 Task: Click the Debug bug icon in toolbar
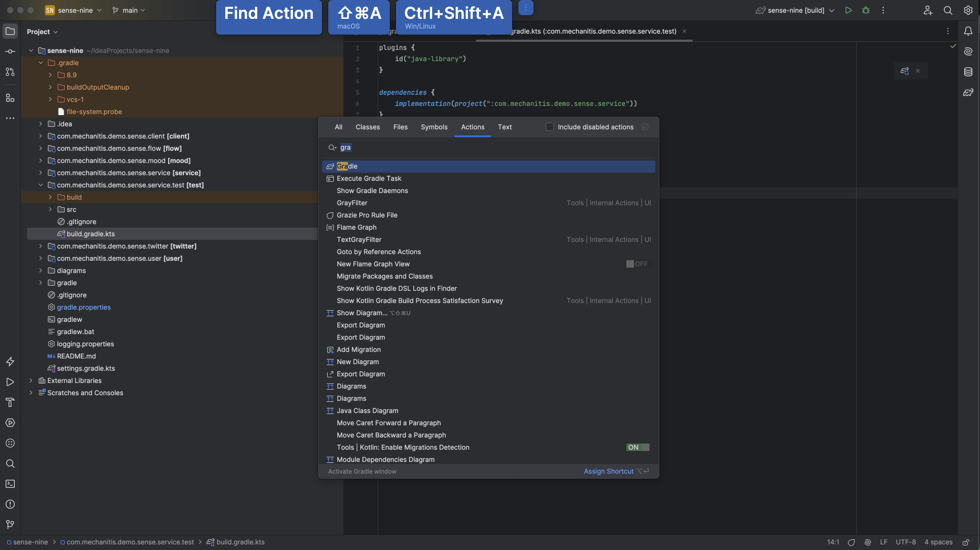(x=866, y=10)
